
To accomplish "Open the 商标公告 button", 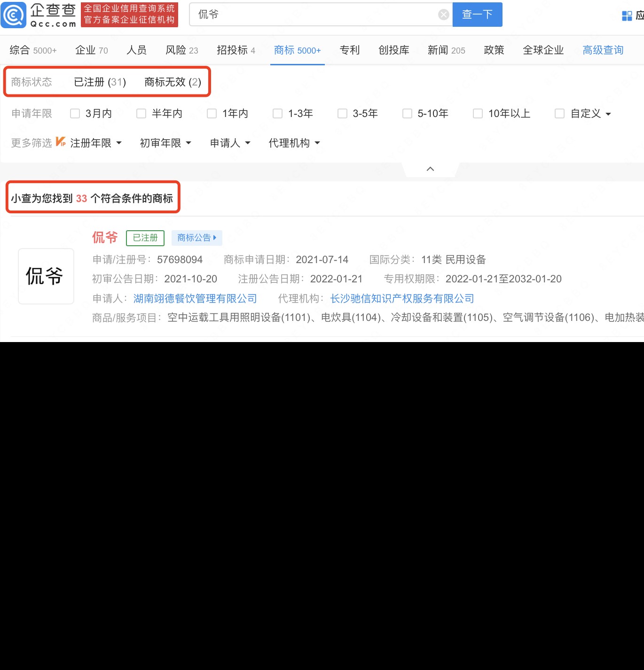I will [196, 238].
